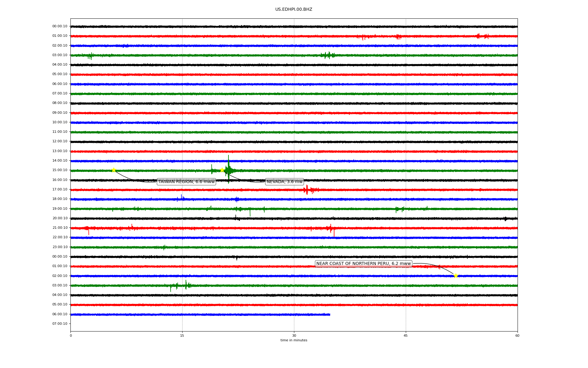Click the 12:00:10 row time label
The width and height of the screenshot is (588, 368).
point(60,141)
